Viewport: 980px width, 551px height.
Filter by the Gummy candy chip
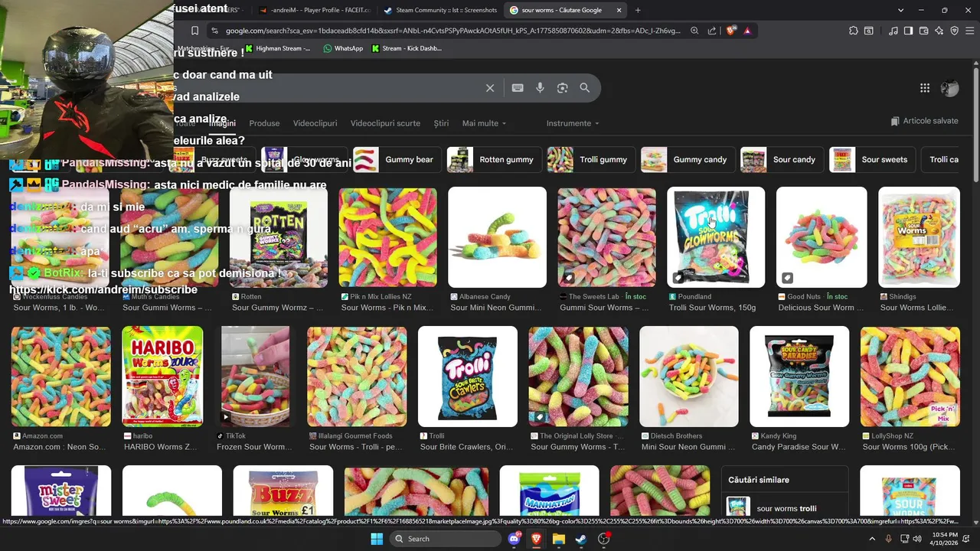(688, 160)
